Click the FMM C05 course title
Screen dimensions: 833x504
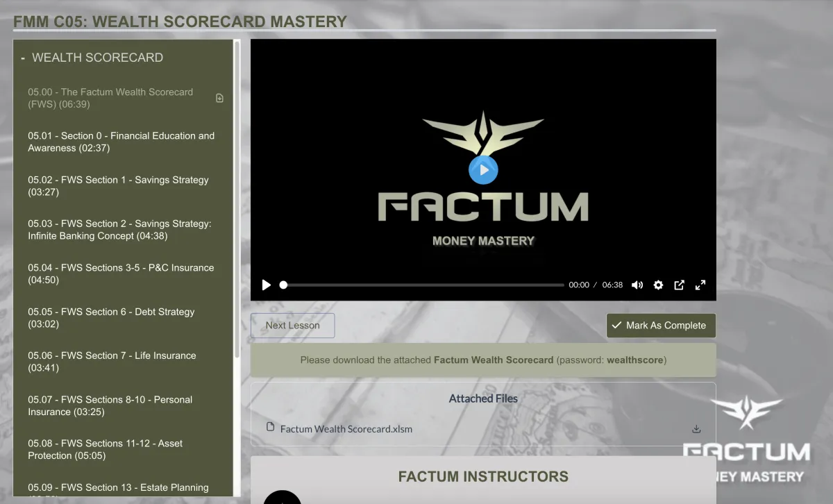180,21
